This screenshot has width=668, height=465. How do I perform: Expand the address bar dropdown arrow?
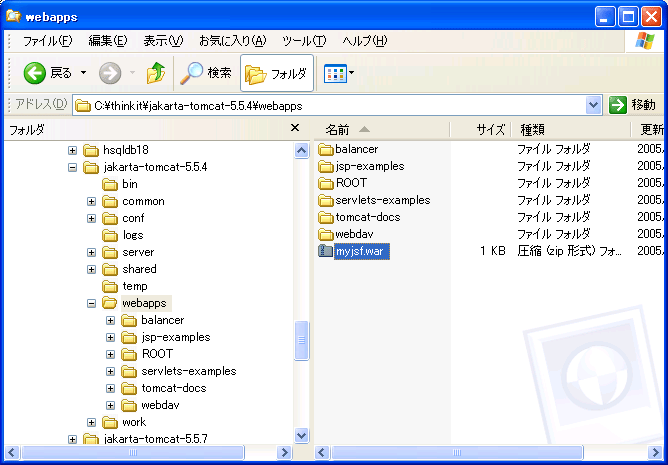point(593,105)
